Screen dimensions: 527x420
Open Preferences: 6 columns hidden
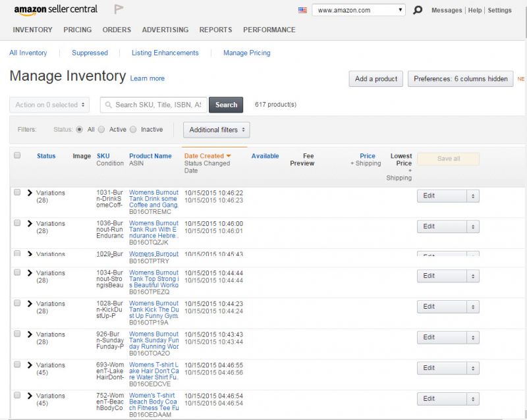[460, 79]
